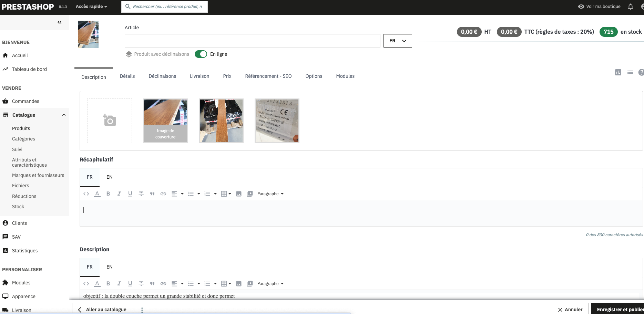
Task: Toggle underline in Récapitulatif toolbar
Action: click(130, 194)
